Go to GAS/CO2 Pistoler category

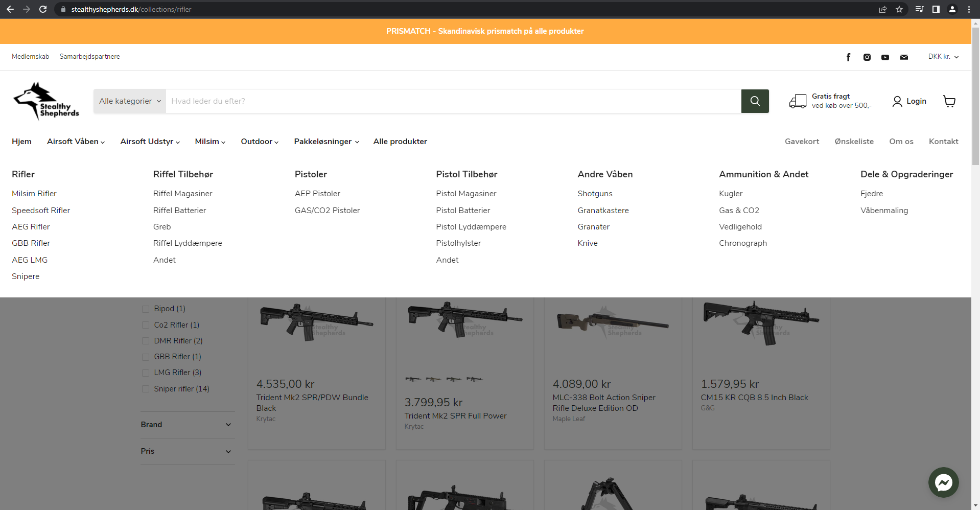point(327,211)
